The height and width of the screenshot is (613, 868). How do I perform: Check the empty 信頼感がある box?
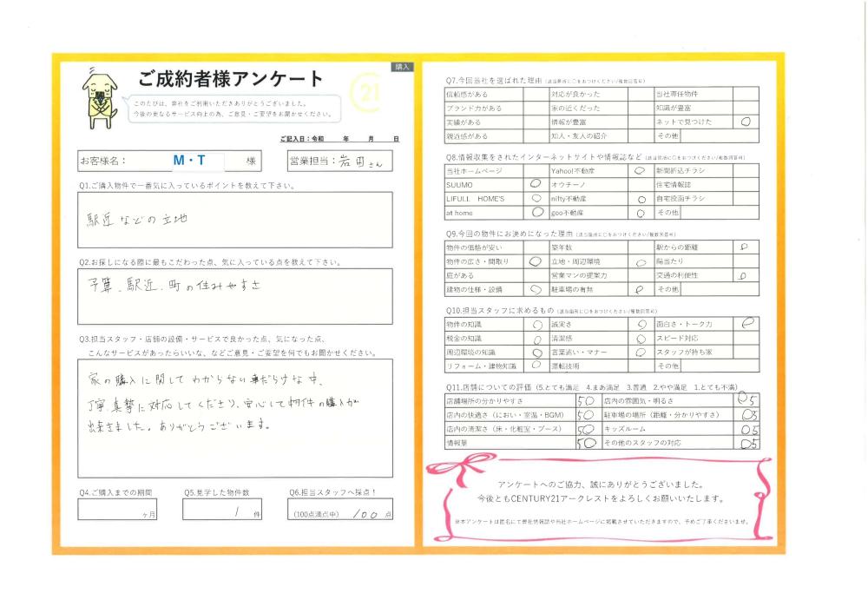[x=535, y=94]
